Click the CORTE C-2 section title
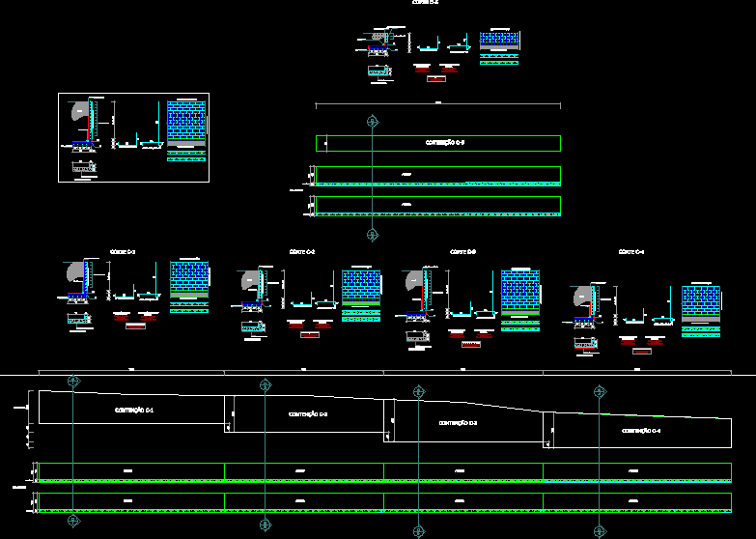 [x=302, y=252]
